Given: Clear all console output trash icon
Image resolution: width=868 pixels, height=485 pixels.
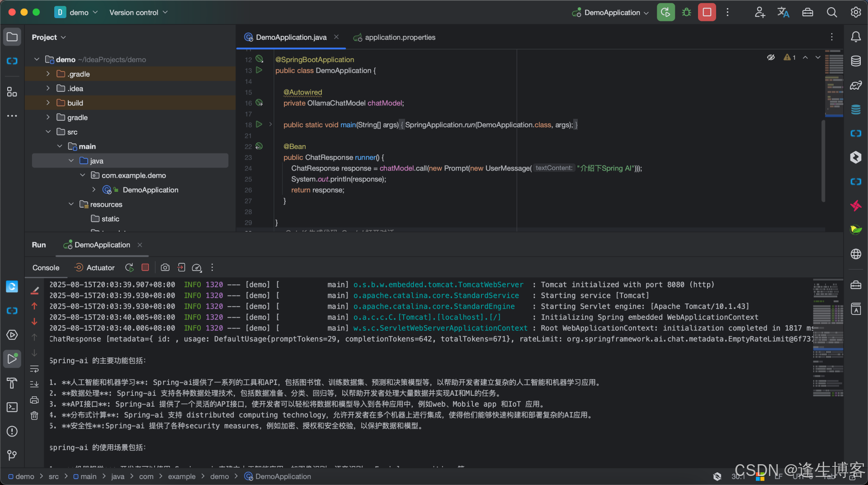Looking at the screenshot, I should point(34,415).
